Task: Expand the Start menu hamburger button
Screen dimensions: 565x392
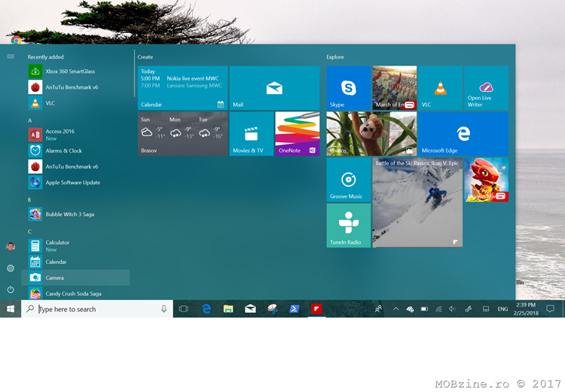Action: point(11,56)
